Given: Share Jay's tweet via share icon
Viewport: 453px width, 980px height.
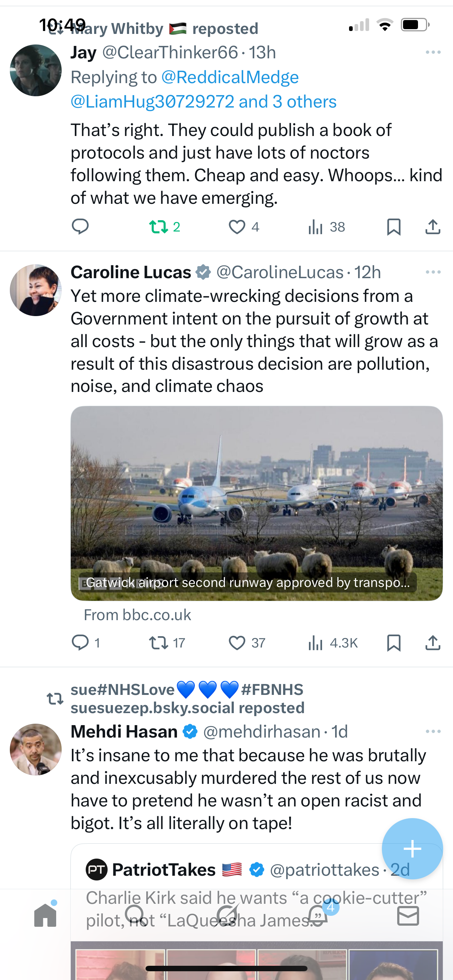Looking at the screenshot, I should pyautogui.click(x=433, y=227).
